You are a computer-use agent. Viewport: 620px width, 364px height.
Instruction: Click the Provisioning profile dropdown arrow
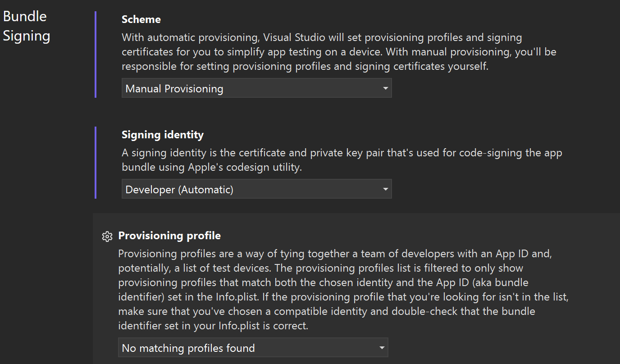tap(382, 348)
